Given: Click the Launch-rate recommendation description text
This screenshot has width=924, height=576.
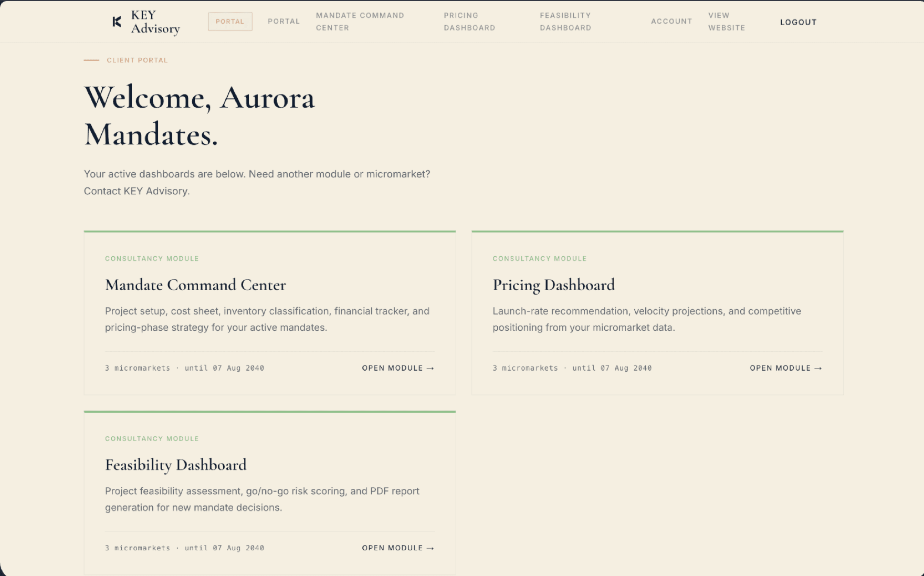Looking at the screenshot, I should pyautogui.click(x=647, y=319).
